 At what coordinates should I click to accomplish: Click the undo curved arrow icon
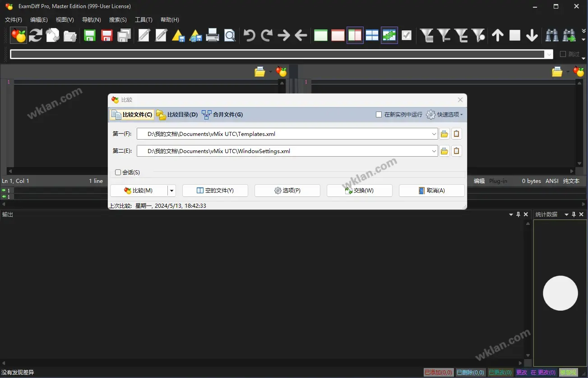point(250,35)
